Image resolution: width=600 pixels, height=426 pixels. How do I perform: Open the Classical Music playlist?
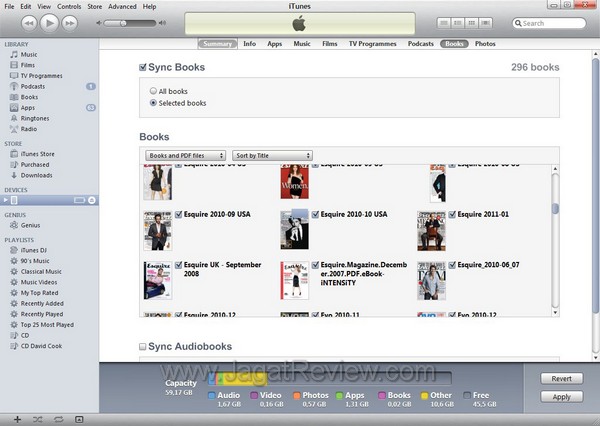[41, 272]
